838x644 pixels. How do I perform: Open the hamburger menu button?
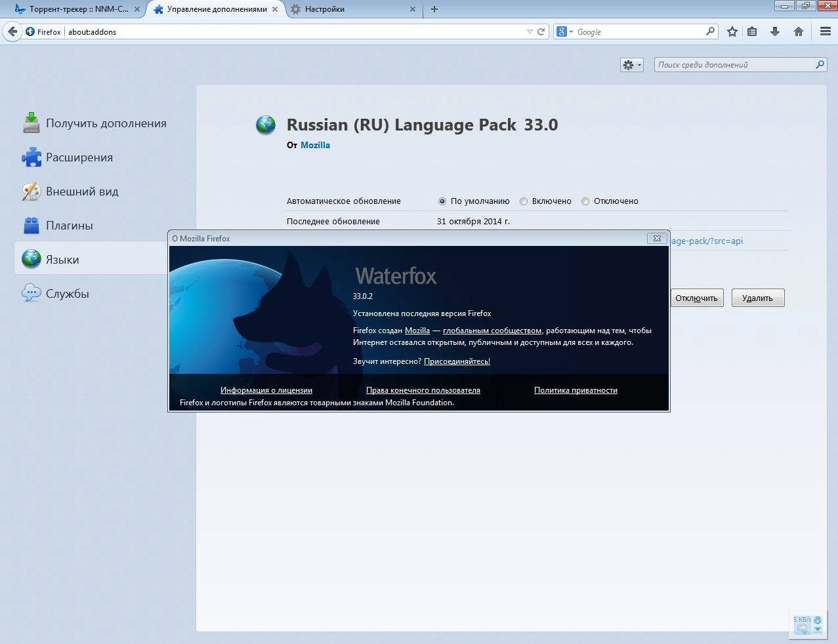point(826,31)
